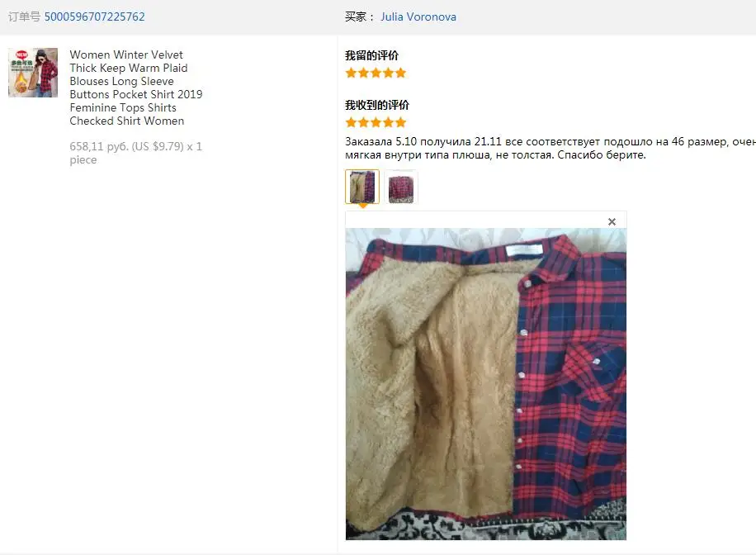756x555 pixels.
Task: Click the Russian review text
Action: point(550,148)
